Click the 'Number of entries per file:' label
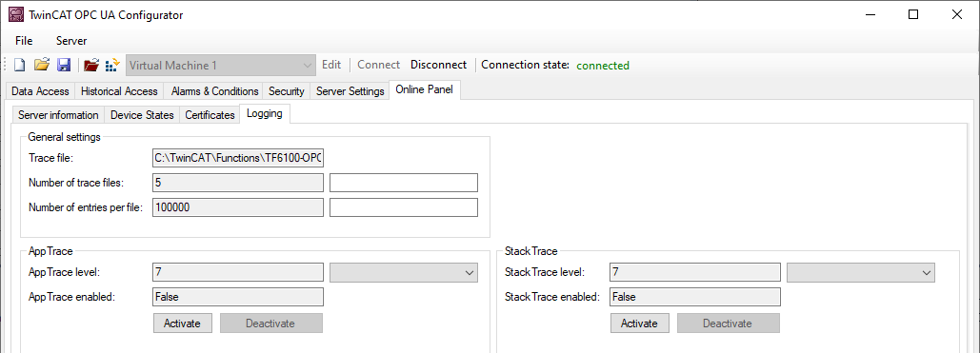The width and height of the screenshot is (980, 353). [86, 207]
